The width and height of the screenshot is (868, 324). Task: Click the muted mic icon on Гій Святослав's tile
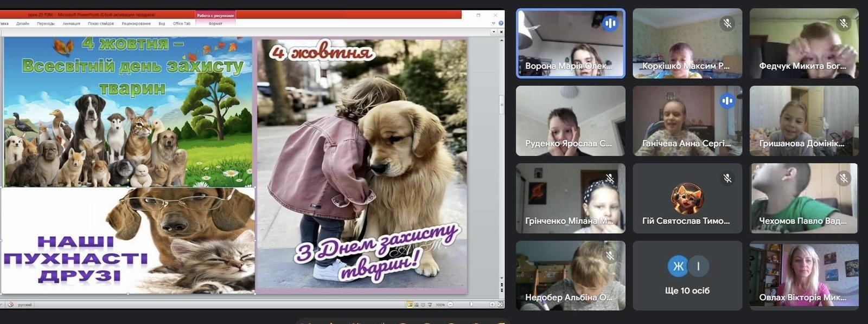(727, 178)
